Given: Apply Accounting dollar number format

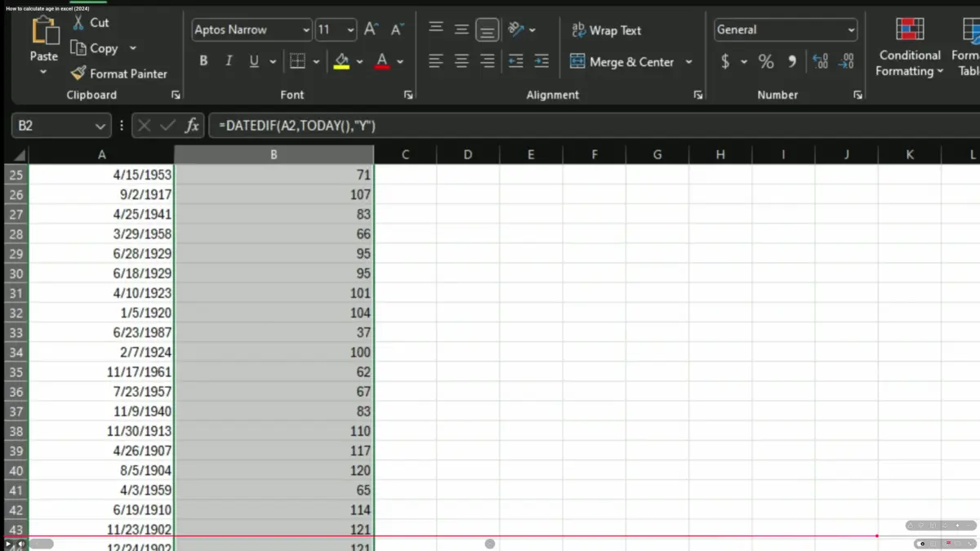Looking at the screenshot, I should (x=725, y=61).
